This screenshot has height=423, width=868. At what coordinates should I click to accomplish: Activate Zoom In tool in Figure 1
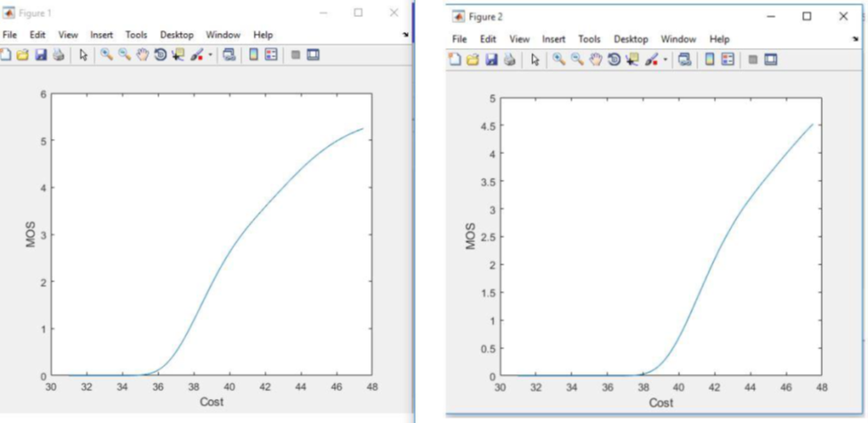click(107, 55)
